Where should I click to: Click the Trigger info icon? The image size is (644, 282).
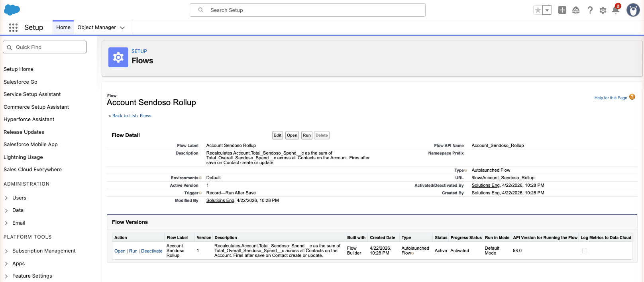pos(200,193)
